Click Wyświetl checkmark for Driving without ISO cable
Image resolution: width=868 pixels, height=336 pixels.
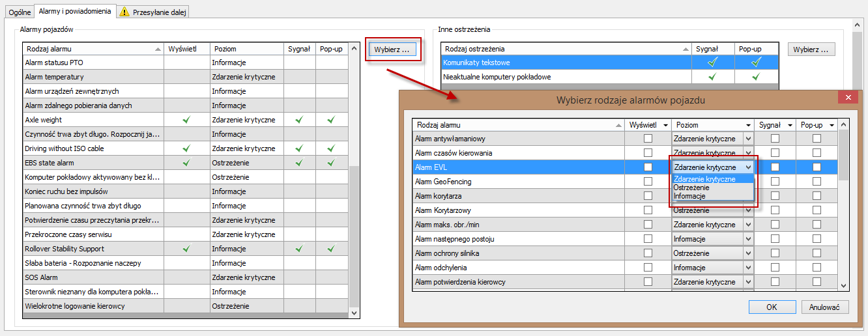[x=186, y=148]
